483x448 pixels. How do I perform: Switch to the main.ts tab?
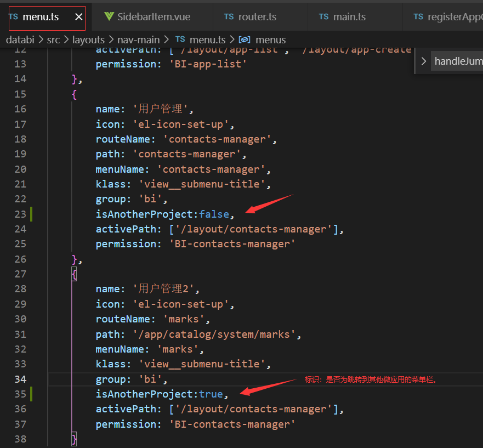343,17
